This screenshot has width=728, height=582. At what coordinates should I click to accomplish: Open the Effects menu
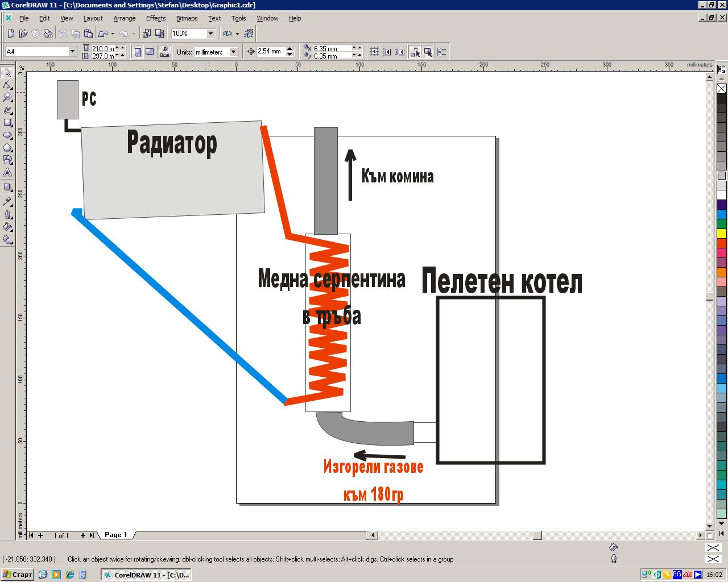tap(155, 18)
